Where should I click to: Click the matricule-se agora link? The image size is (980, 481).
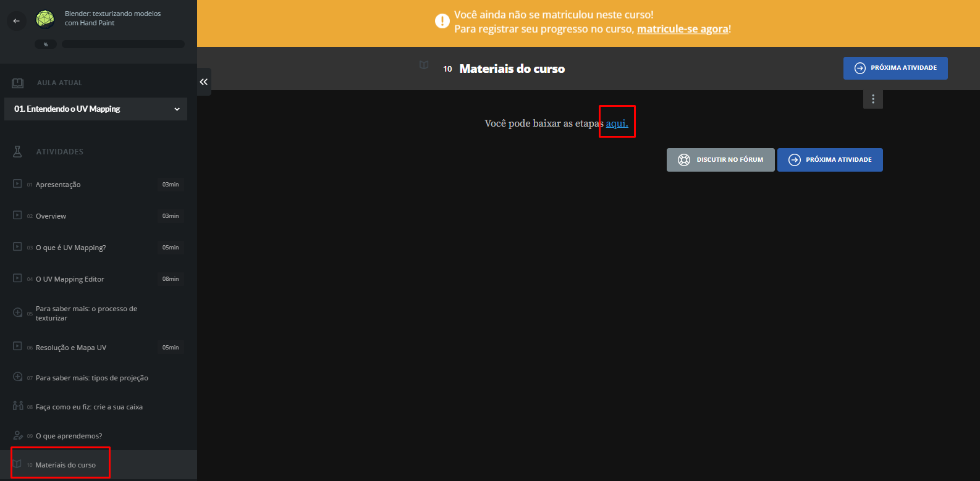[x=682, y=29]
